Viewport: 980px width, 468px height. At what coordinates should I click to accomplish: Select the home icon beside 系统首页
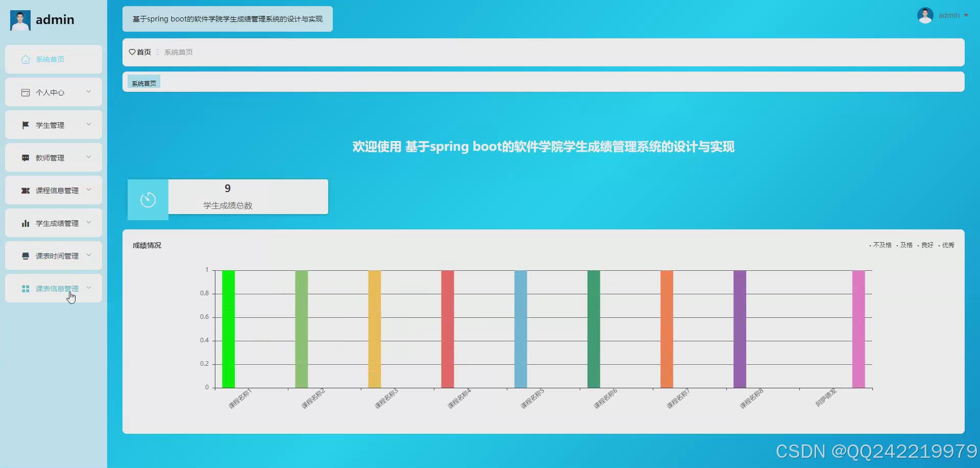(x=26, y=59)
